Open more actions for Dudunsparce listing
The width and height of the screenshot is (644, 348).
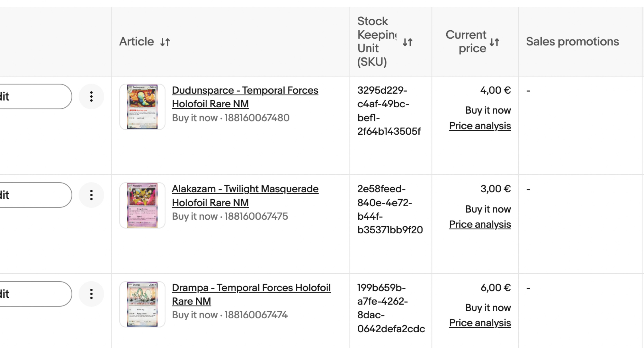(91, 96)
